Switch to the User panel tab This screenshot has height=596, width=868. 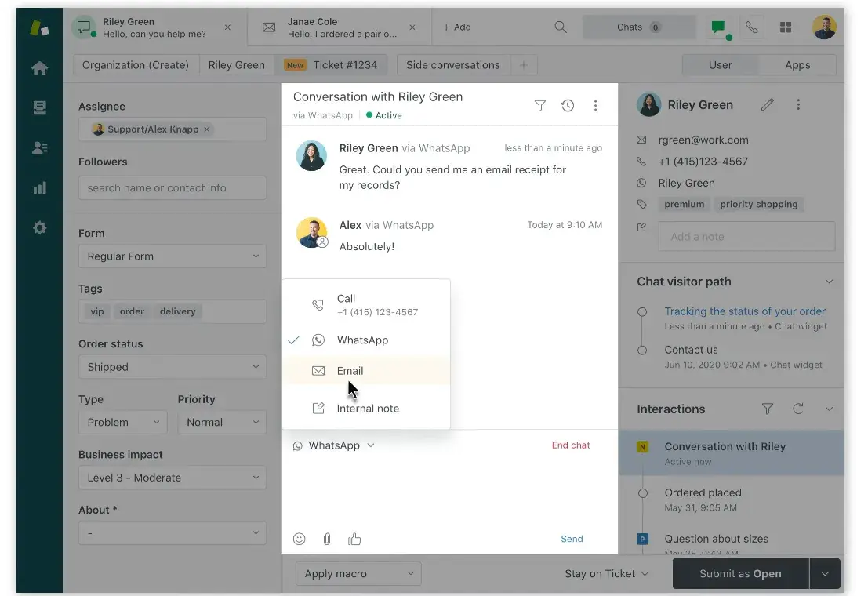720,65
